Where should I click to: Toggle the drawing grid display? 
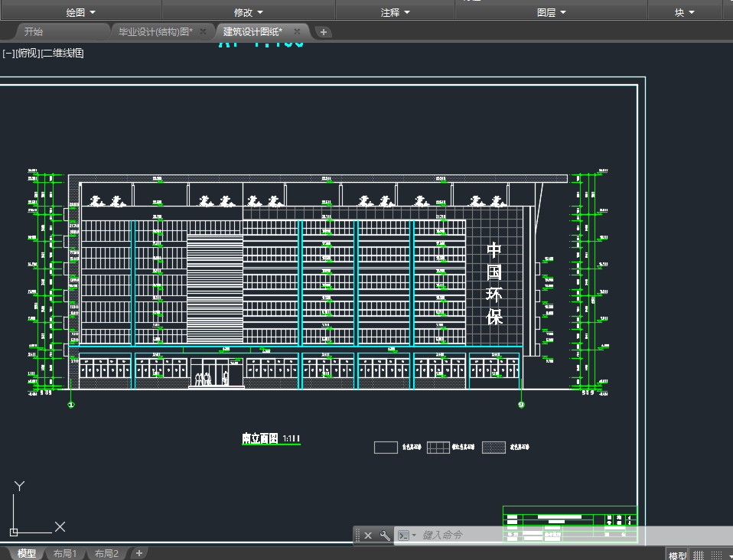pos(699,555)
